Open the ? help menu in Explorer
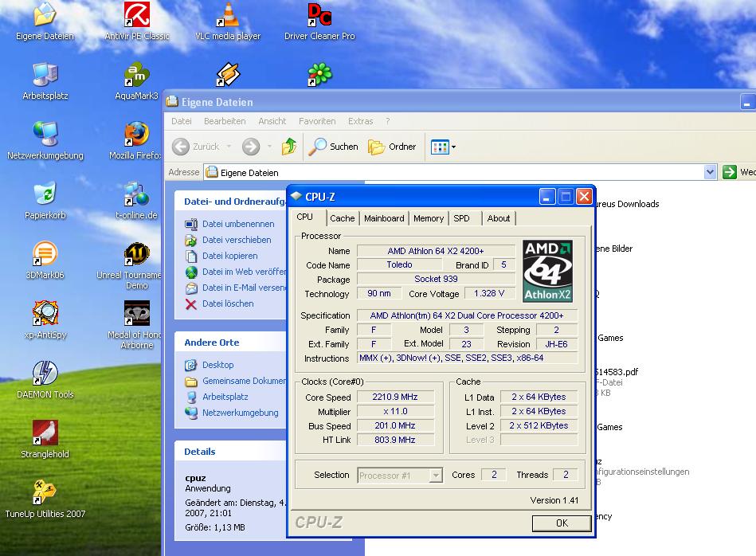The height and width of the screenshot is (556, 756). click(x=388, y=121)
